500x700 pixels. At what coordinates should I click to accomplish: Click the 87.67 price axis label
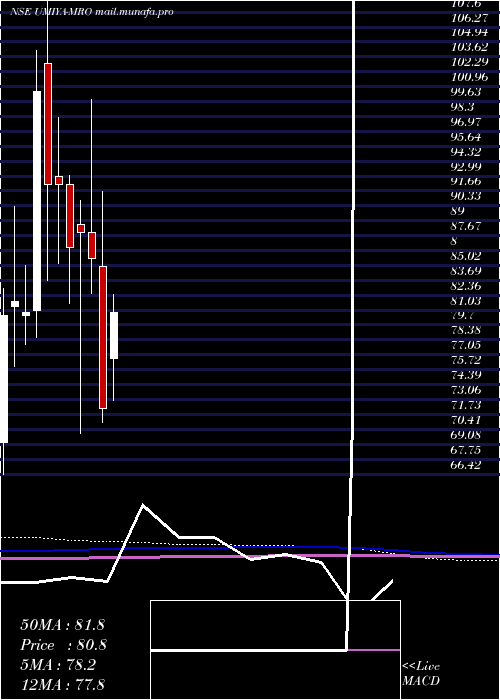(466, 226)
